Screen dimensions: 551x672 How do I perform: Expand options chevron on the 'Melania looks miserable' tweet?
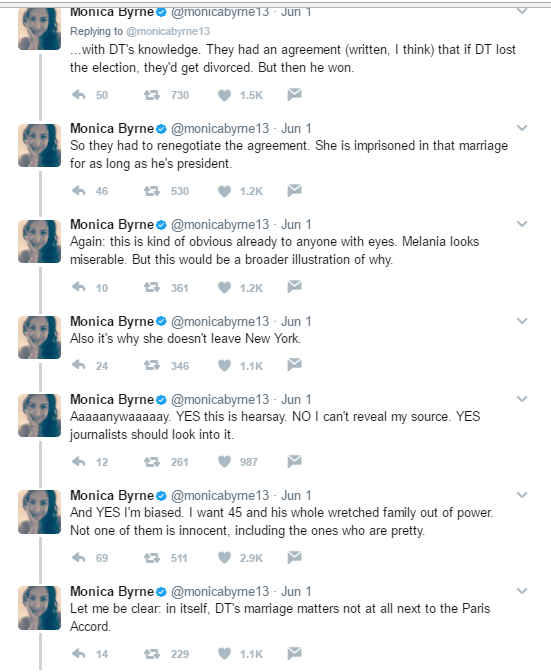[x=522, y=224]
